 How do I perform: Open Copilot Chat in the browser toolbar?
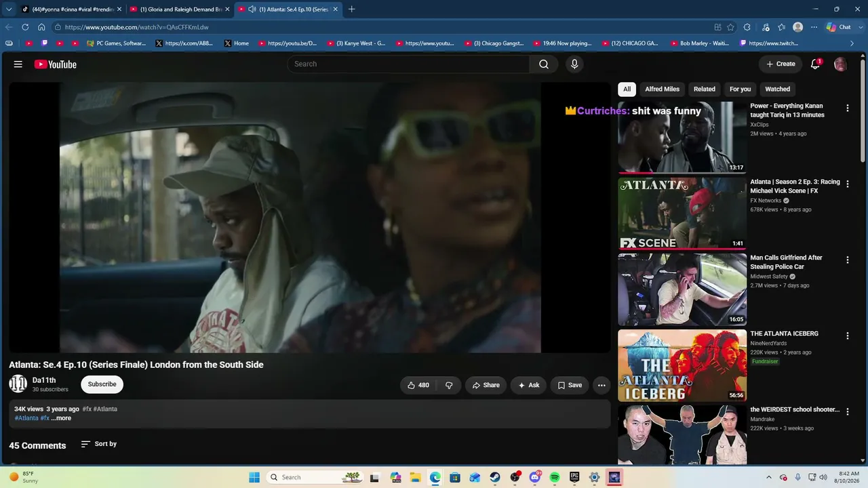pyautogui.click(x=839, y=27)
